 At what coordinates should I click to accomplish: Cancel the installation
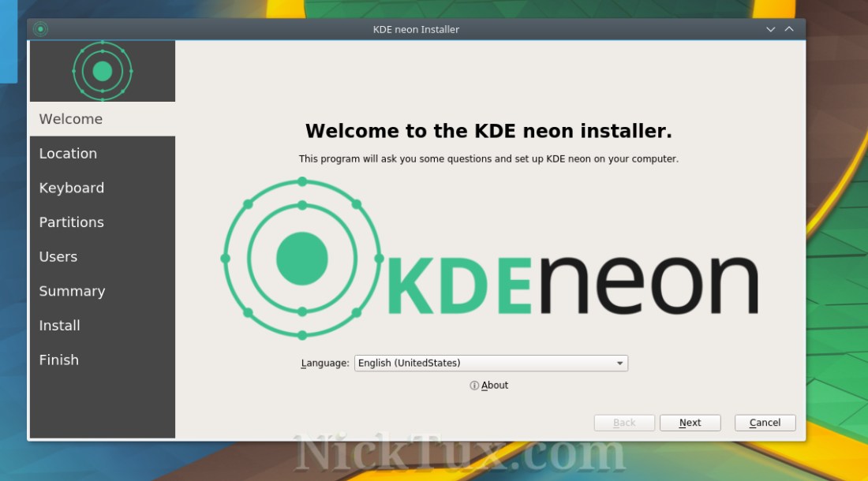pos(765,423)
